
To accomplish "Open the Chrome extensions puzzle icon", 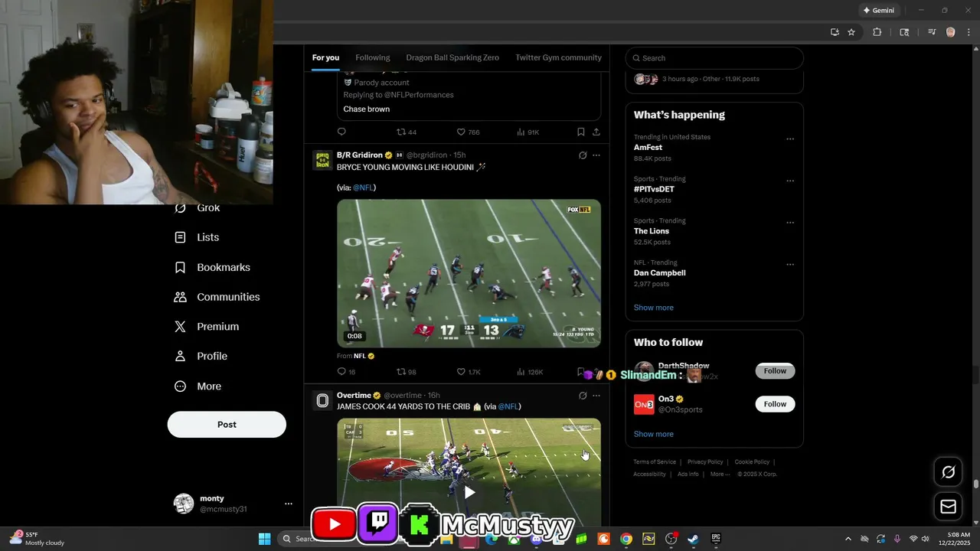I will (x=877, y=32).
